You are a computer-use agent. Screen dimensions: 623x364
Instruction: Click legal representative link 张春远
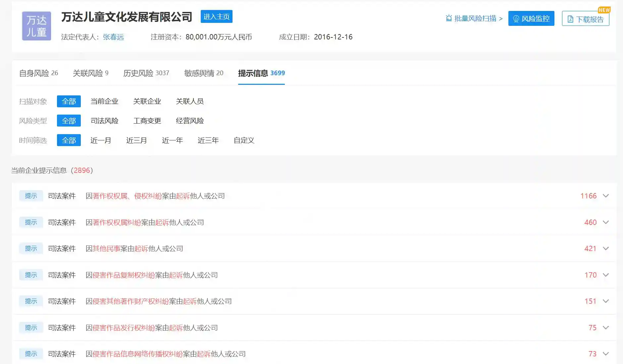(x=113, y=37)
